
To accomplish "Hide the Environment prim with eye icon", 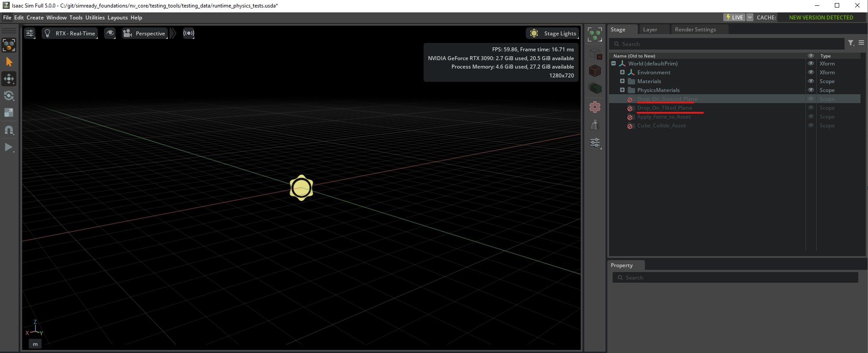I will tap(811, 72).
